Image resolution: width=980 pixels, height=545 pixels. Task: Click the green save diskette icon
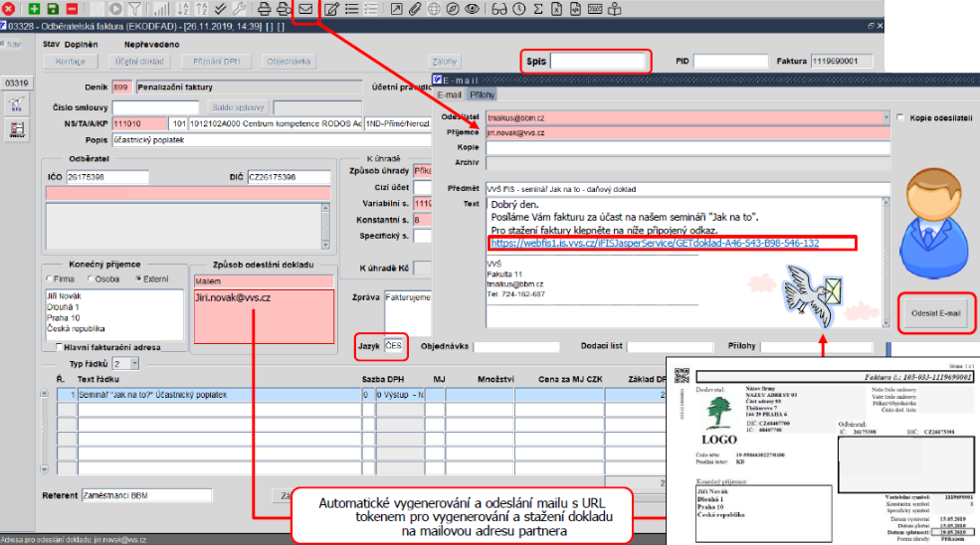[53, 9]
